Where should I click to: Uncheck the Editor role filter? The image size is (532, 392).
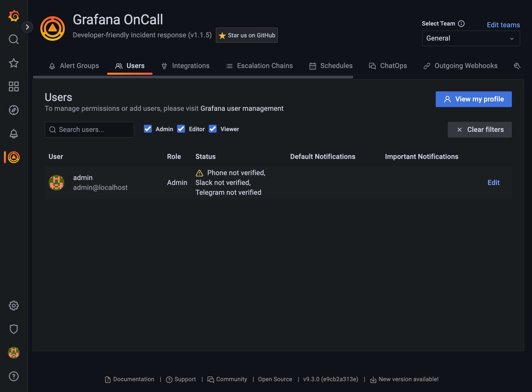pyautogui.click(x=181, y=129)
